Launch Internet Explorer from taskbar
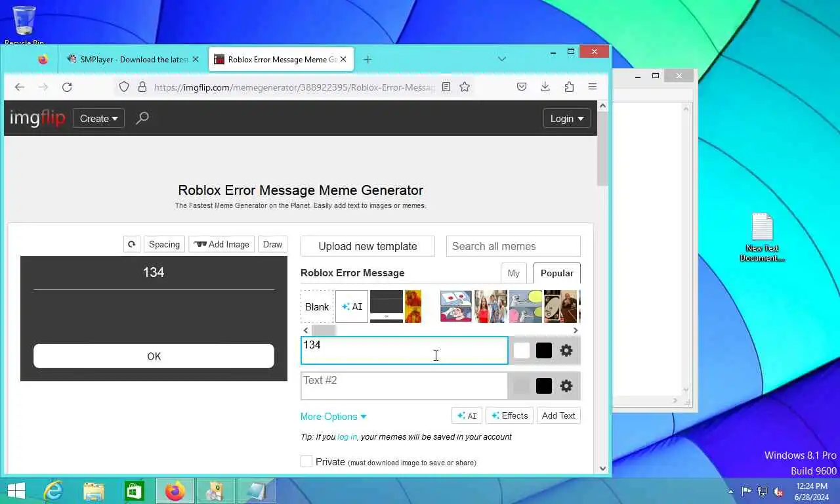The width and height of the screenshot is (840, 504). [53, 491]
